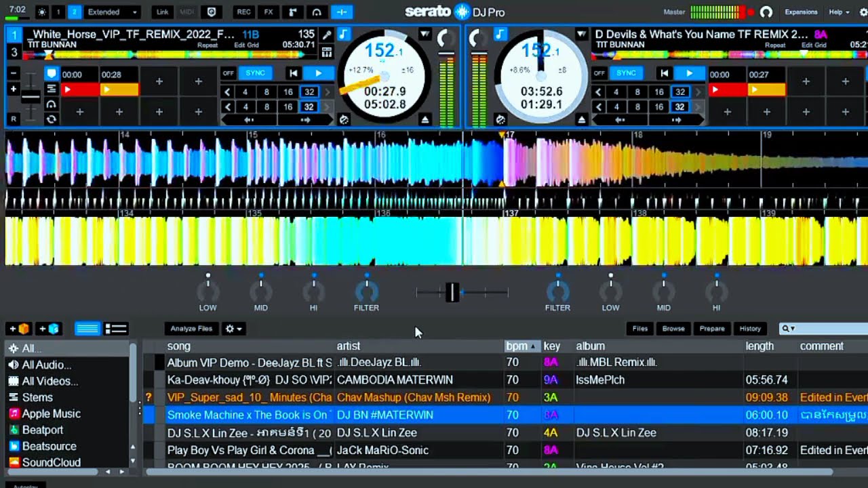Image resolution: width=868 pixels, height=488 pixels.
Task: Open deck 1 stems keyboard icon
Action: pyautogui.click(x=327, y=52)
